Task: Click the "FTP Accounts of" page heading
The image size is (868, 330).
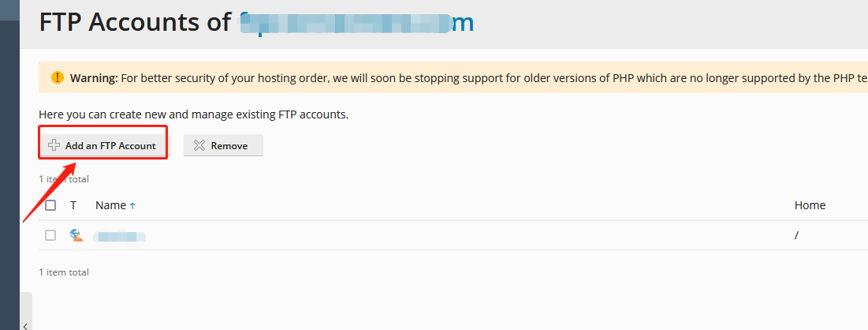Action: click(135, 22)
